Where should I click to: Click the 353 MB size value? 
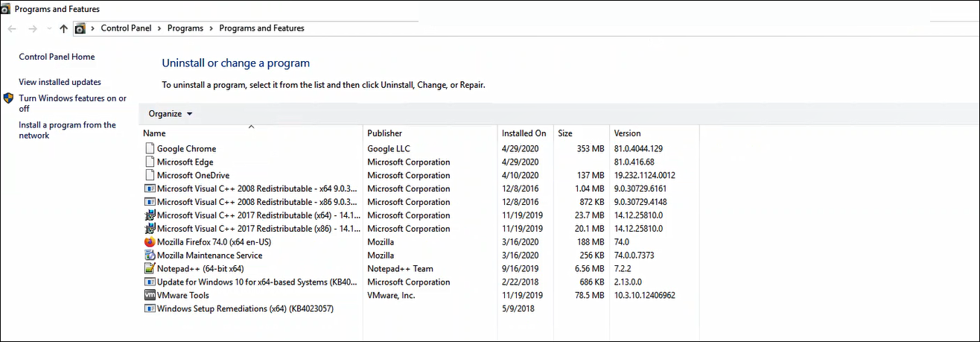click(x=591, y=149)
